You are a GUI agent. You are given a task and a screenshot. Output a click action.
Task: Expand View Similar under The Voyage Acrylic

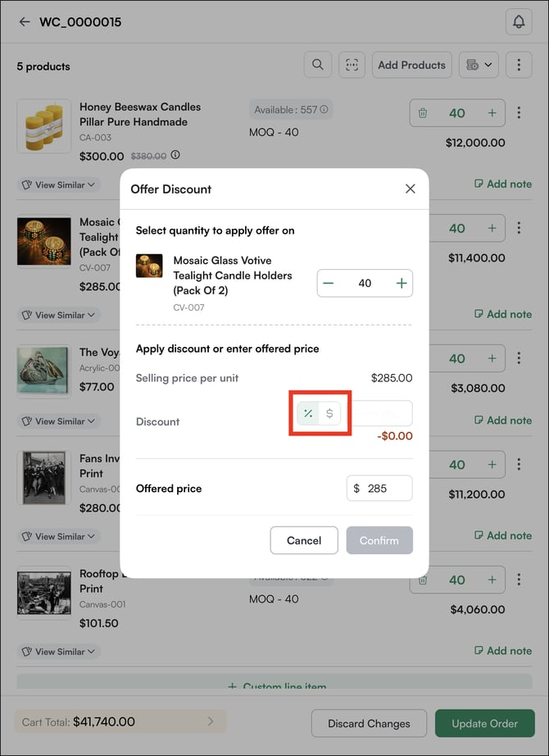tap(57, 421)
